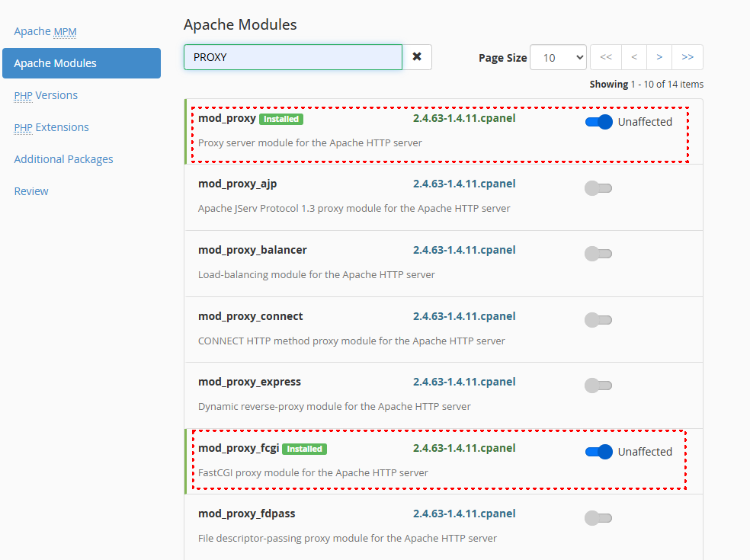Viewport: 750px width, 560px height.
Task: Click the mod_proxy_ajp module name
Action: tap(237, 184)
